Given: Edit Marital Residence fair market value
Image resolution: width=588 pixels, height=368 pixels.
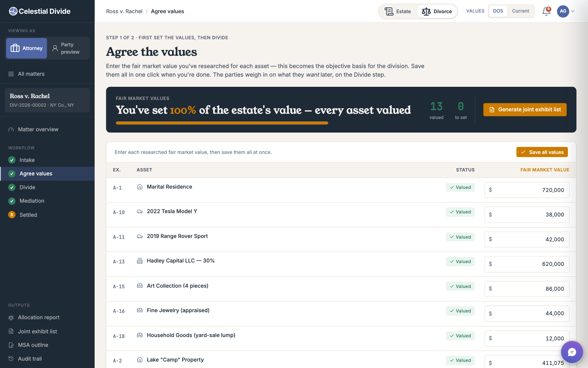Looking at the screenshot, I should click(527, 190).
